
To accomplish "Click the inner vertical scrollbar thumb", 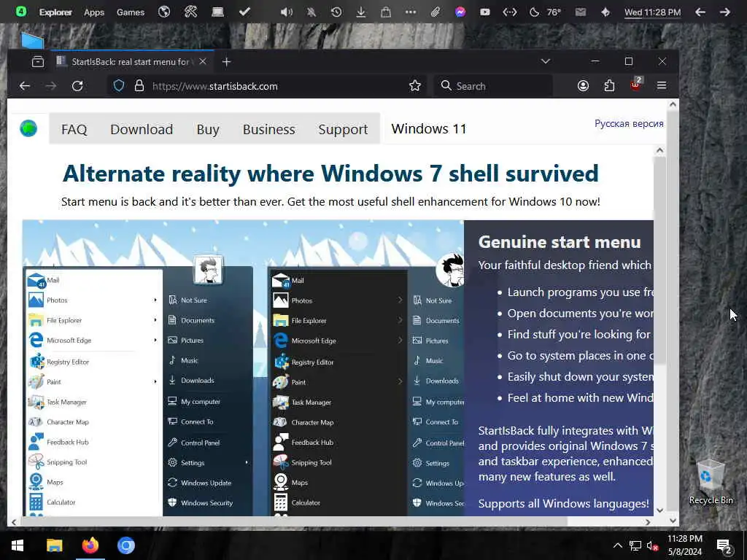I will pos(659,261).
